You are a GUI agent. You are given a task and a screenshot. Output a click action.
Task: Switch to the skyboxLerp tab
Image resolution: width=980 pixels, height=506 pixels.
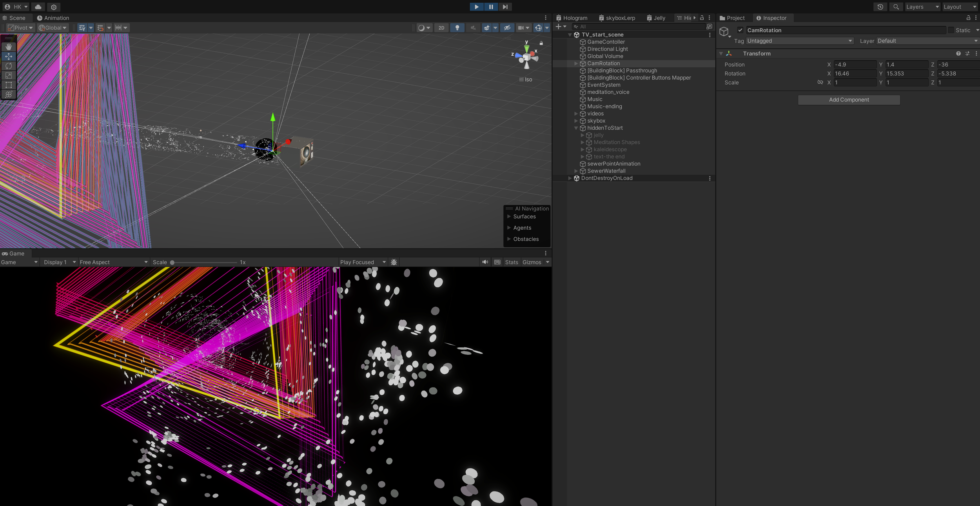617,18
